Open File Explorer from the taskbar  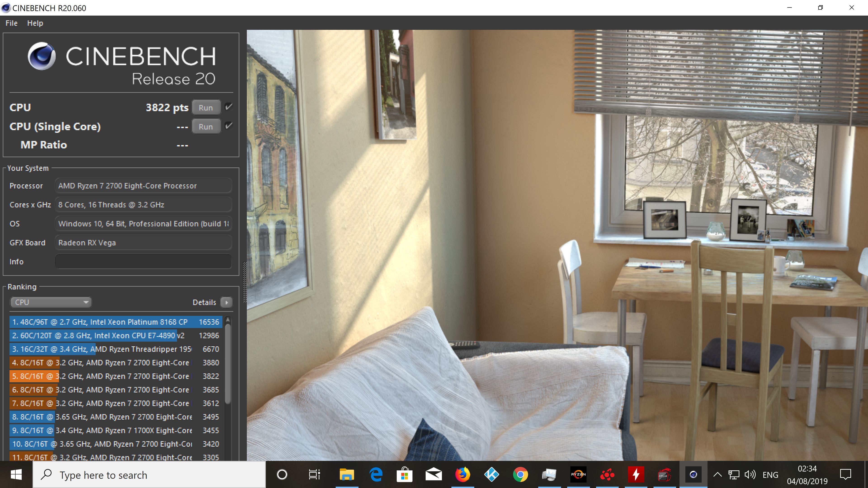[x=347, y=474]
